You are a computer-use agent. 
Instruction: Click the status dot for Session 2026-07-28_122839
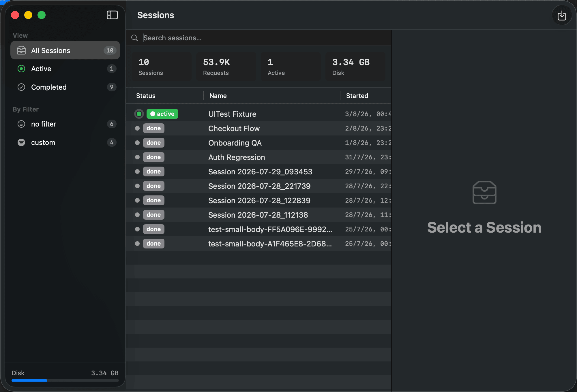pyautogui.click(x=137, y=200)
